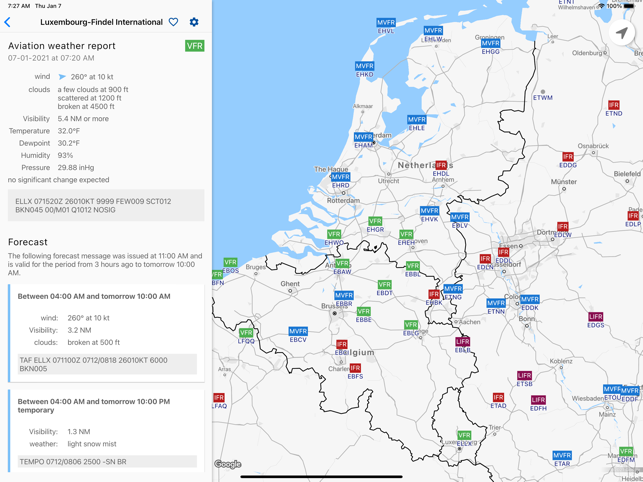Select the EBFS IFR marker
The height and width of the screenshot is (482, 643).
355,368
